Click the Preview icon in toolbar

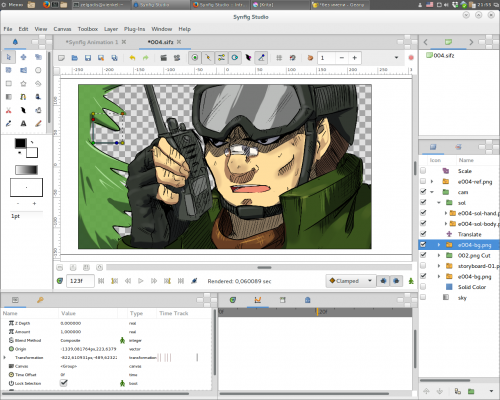[177, 58]
